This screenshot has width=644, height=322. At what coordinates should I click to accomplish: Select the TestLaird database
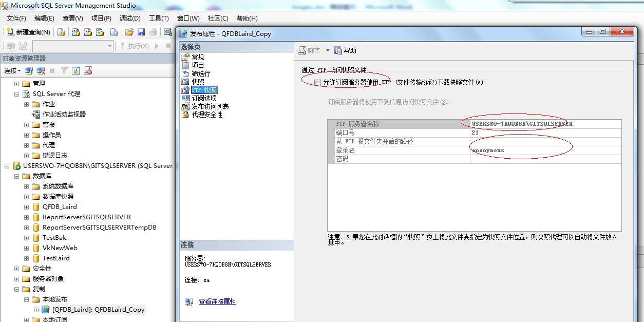(x=56, y=258)
